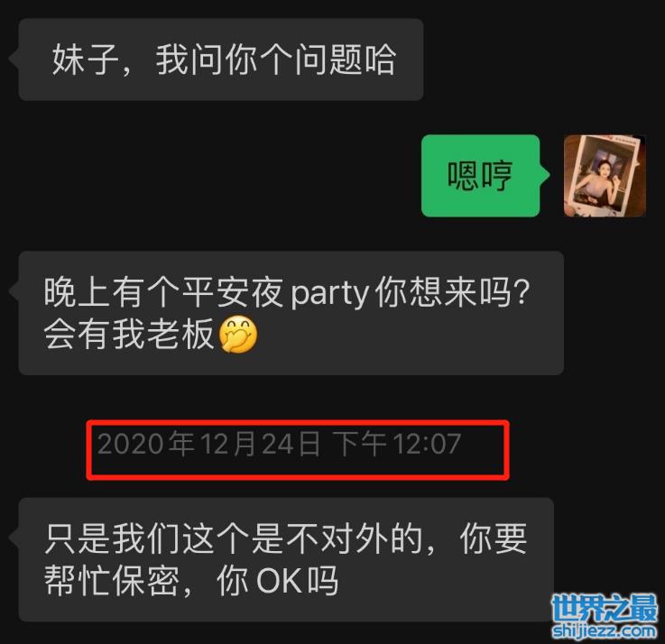
Task: Tap the 会有我老板 line of the message
Action: [x=128, y=335]
